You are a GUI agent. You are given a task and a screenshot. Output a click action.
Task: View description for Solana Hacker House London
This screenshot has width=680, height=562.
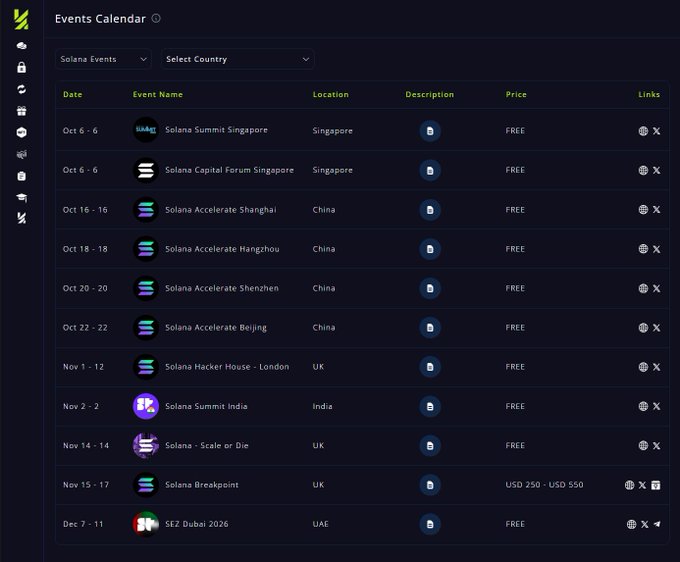pos(430,367)
